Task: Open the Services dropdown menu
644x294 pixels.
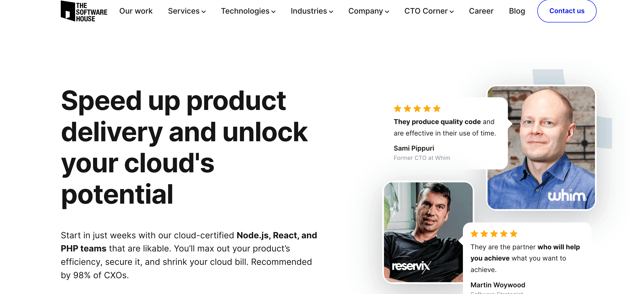Action: (186, 11)
